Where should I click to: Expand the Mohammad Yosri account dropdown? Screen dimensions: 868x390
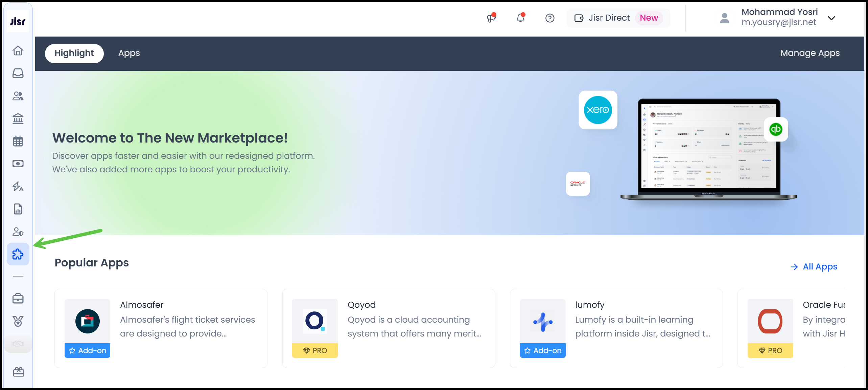(x=831, y=18)
